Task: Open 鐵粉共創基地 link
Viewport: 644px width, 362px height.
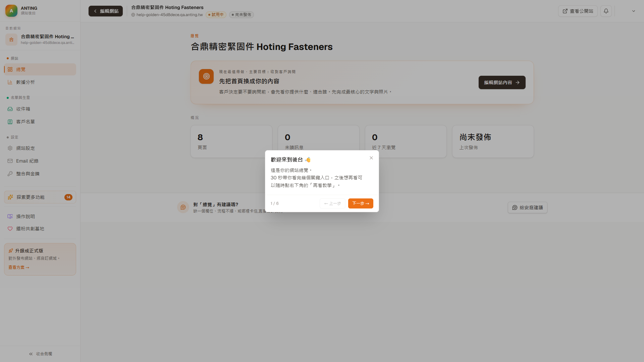Action: coord(40,229)
